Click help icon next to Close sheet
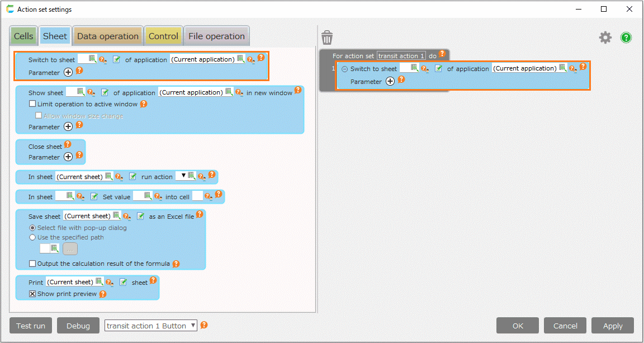644x343 pixels. pos(68,145)
